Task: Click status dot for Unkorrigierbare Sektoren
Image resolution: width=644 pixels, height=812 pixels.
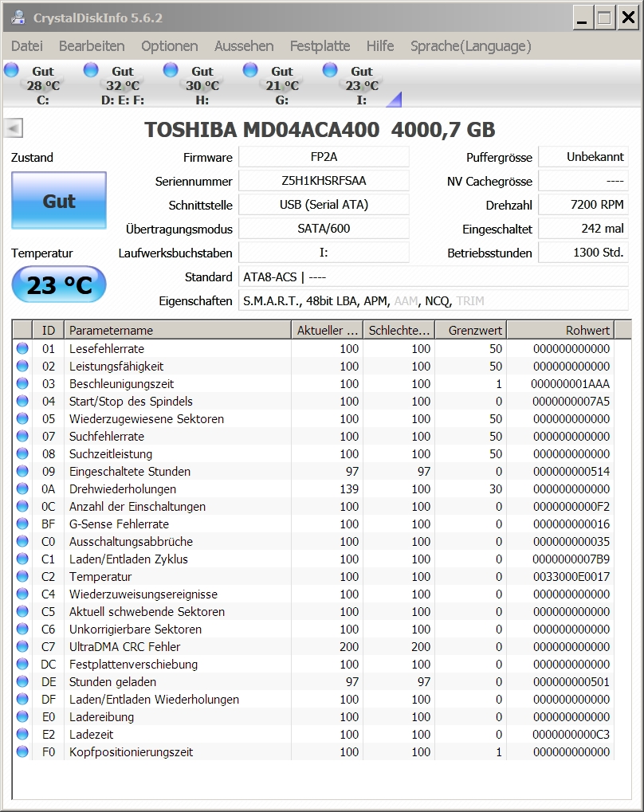Action: (x=22, y=630)
